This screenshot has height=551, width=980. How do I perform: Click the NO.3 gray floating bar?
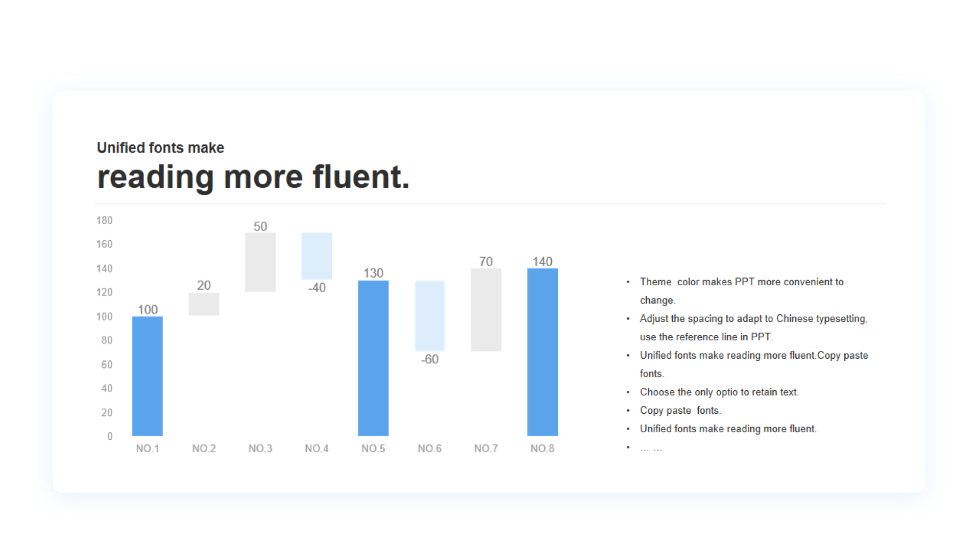[260, 262]
